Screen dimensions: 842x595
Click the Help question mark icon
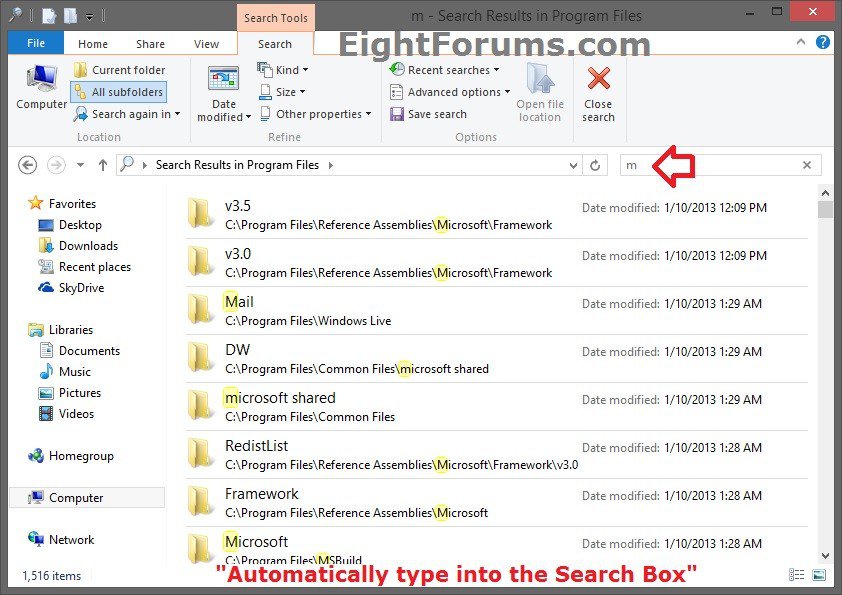coord(822,42)
